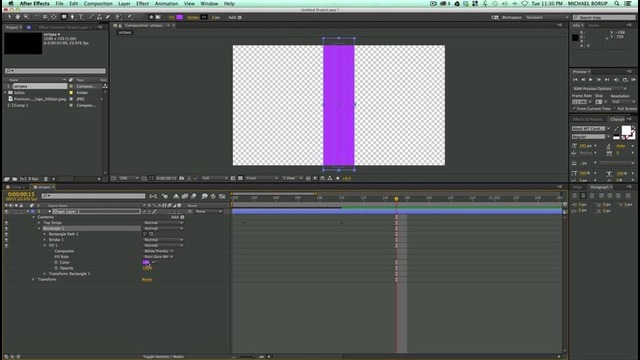Image resolution: width=640 pixels, height=360 pixels.
Task: Open Fill 1 Composite dropdown
Action: 158,251
